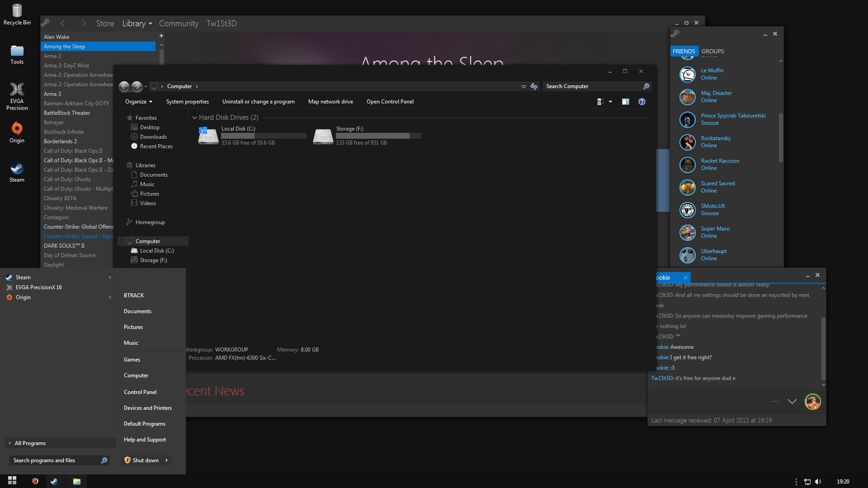Click Le Muffin's friend avatar

tap(688, 75)
